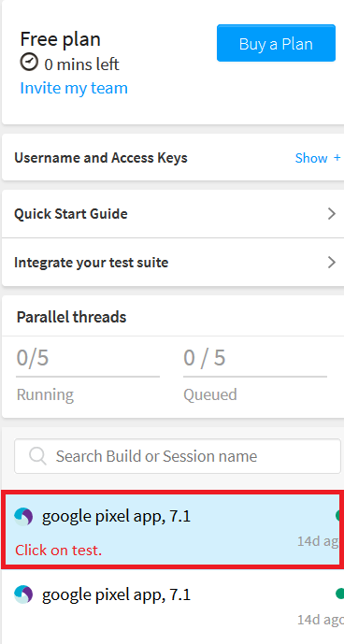The width and height of the screenshot is (344, 644).
Task: Click the Quick Start Guide row
Action: (x=173, y=213)
